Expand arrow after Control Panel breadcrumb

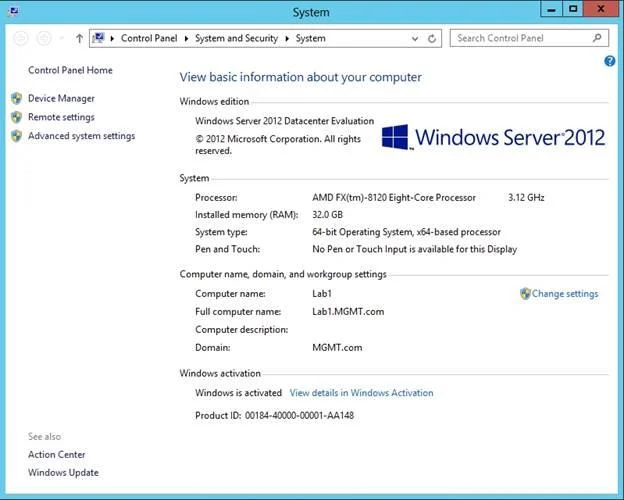tap(186, 38)
